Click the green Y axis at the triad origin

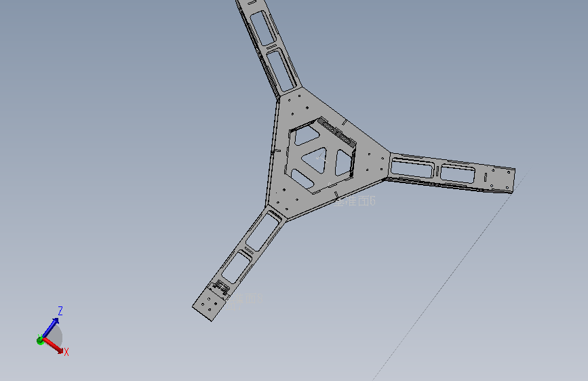click(40, 340)
